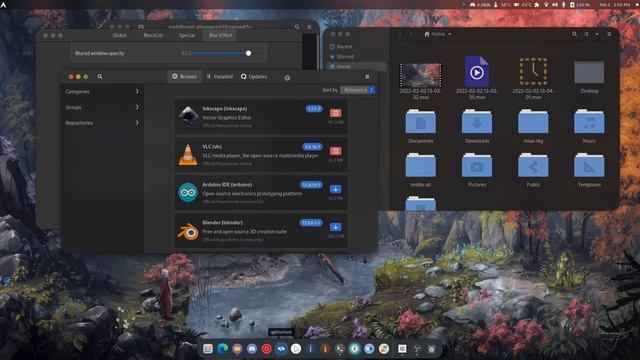Open the Documents folder
Image resolution: width=640 pixels, height=360 pixels.
tap(420, 121)
